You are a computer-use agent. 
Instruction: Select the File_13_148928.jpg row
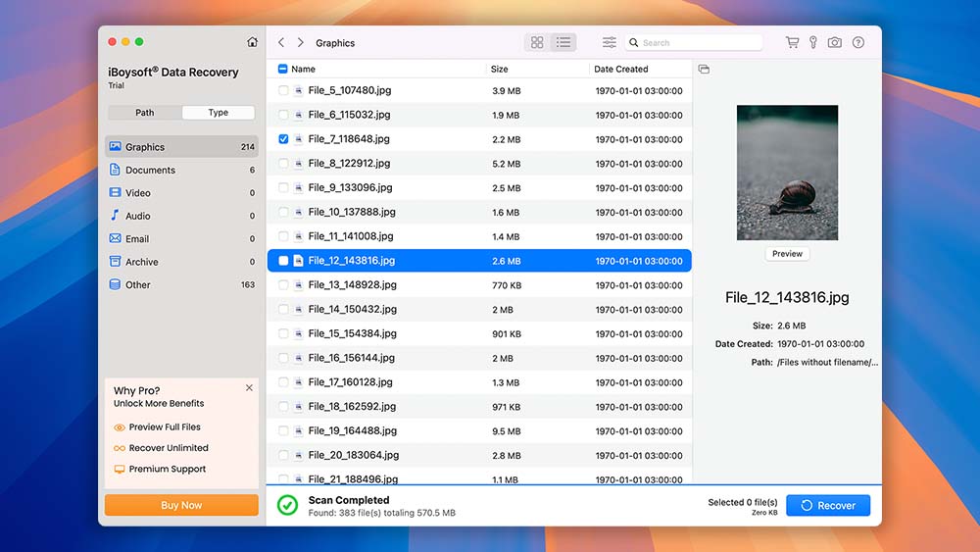coord(479,285)
